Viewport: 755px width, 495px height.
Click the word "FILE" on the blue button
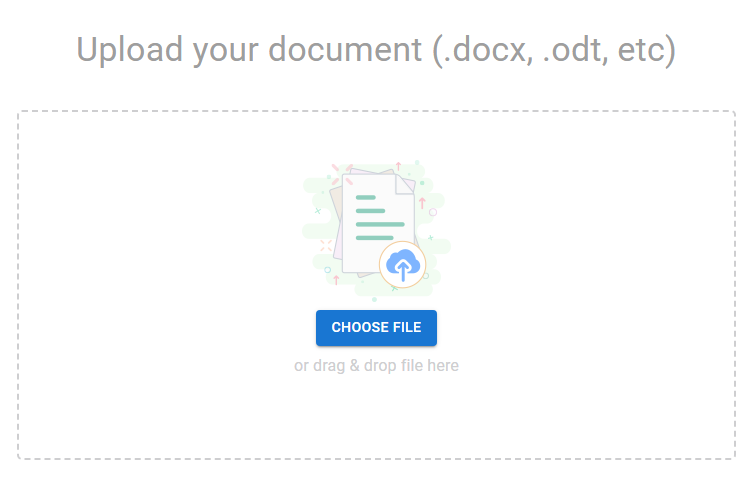click(x=407, y=327)
